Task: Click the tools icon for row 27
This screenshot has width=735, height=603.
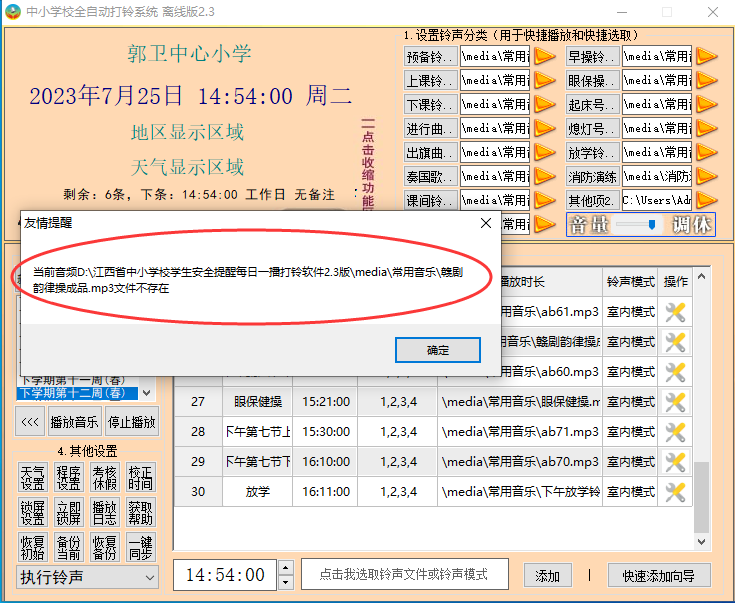Action: (675, 402)
